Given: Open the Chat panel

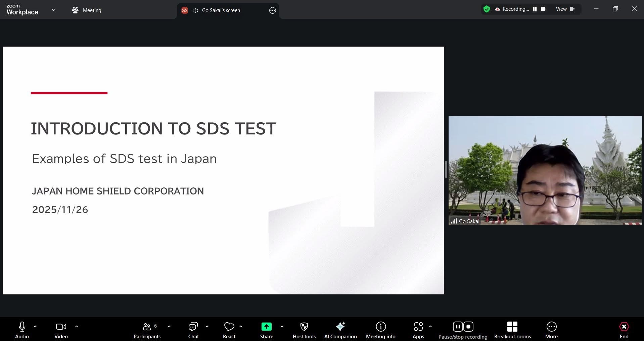Looking at the screenshot, I should (x=193, y=330).
